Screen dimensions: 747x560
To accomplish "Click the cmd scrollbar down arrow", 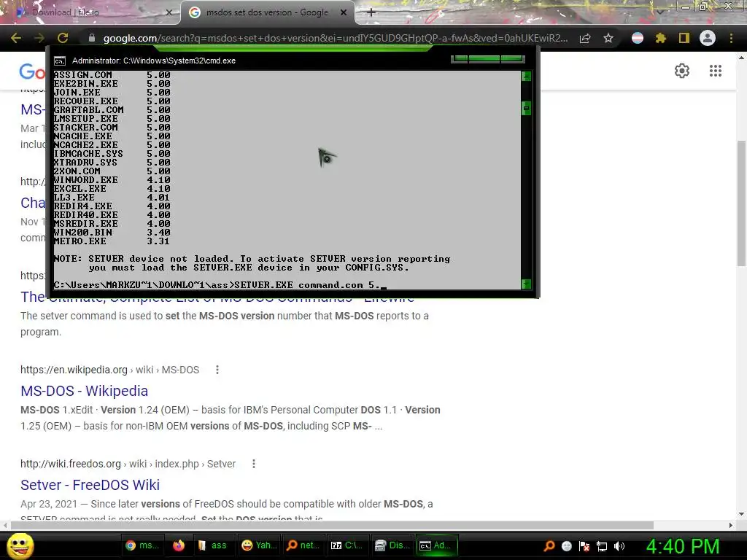I will pyautogui.click(x=527, y=284).
